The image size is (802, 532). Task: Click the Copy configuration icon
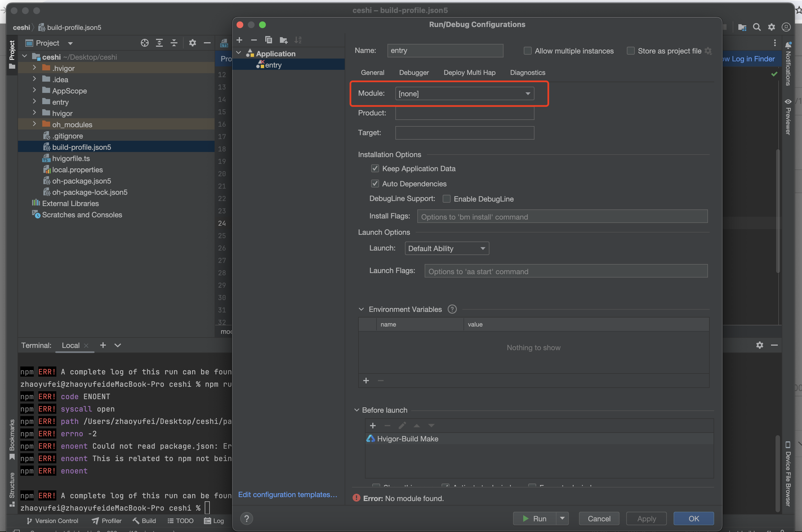pyautogui.click(x=269, y=39)
